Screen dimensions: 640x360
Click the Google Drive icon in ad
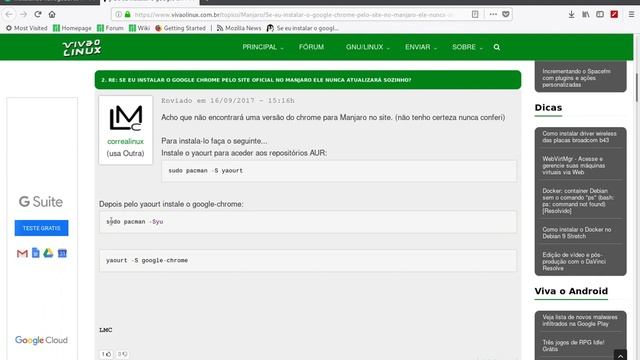coord(49,253)
